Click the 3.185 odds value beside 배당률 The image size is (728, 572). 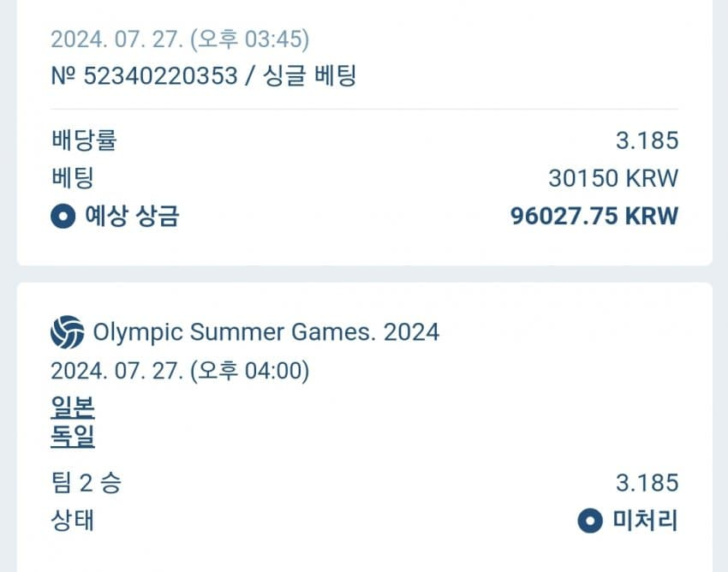(647, 140)
